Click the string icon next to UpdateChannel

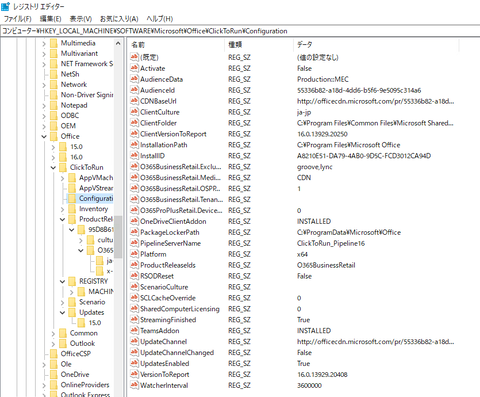pyautogui.click(x=134, y=342)
